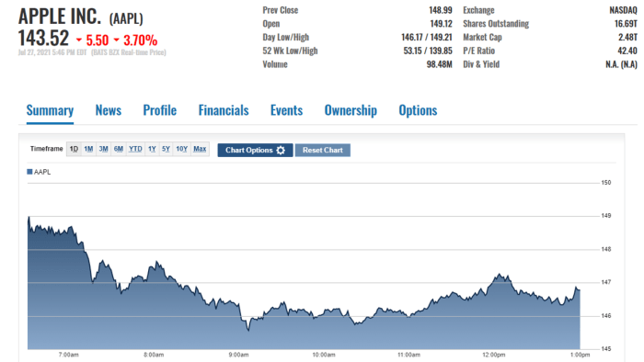Click the Reset Chart button

(322, 150)
